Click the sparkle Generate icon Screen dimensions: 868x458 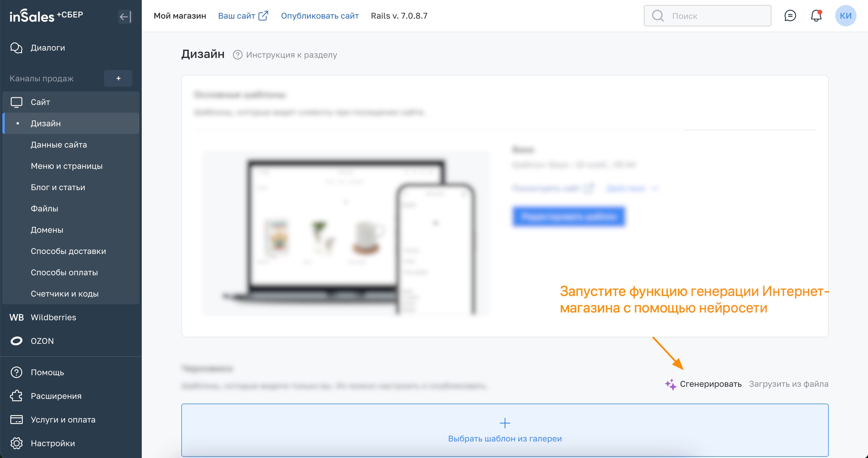(670, 384)
